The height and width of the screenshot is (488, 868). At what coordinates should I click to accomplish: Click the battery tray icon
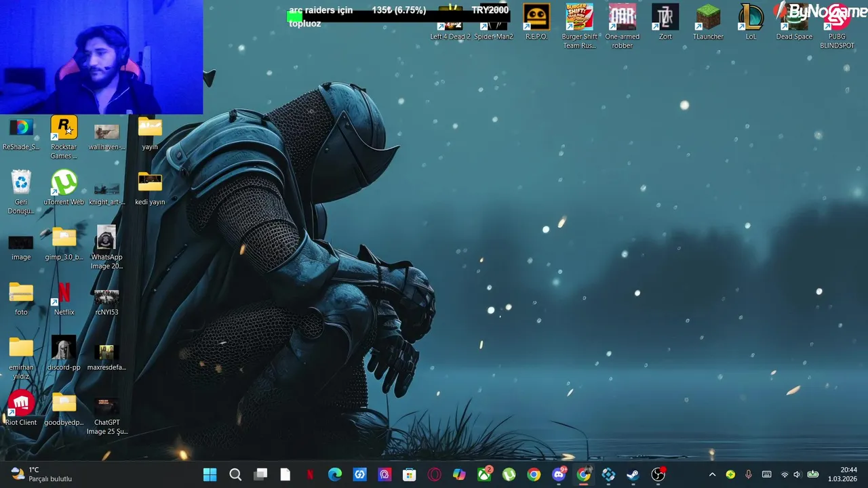pyautogui.click(x=812, y=474)
